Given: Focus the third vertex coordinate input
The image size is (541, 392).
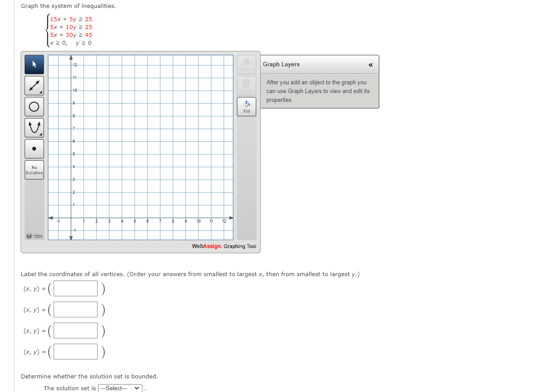Looking at the screenshot, I should click(x=76, y=331).
